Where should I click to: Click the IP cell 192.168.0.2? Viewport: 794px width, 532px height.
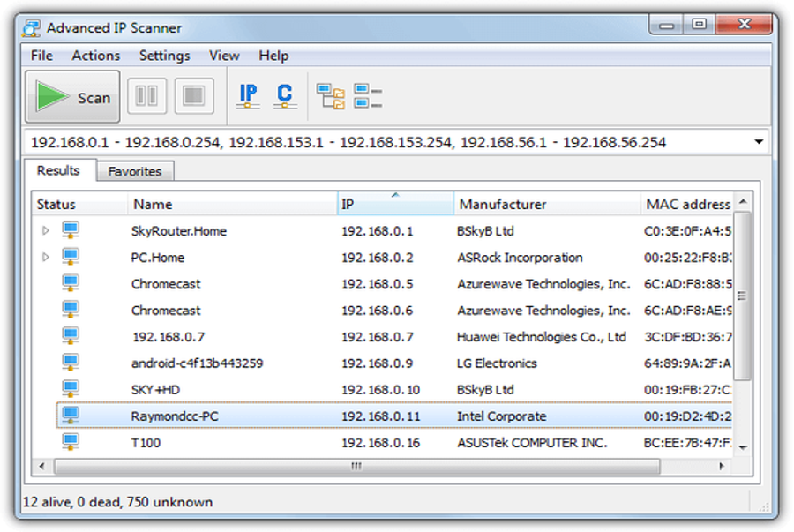[378, 258]
